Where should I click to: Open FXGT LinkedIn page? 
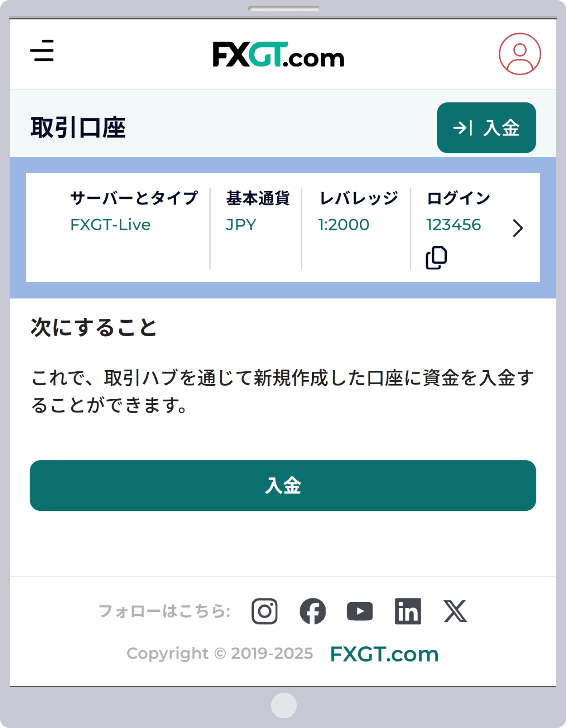[408, 611]
